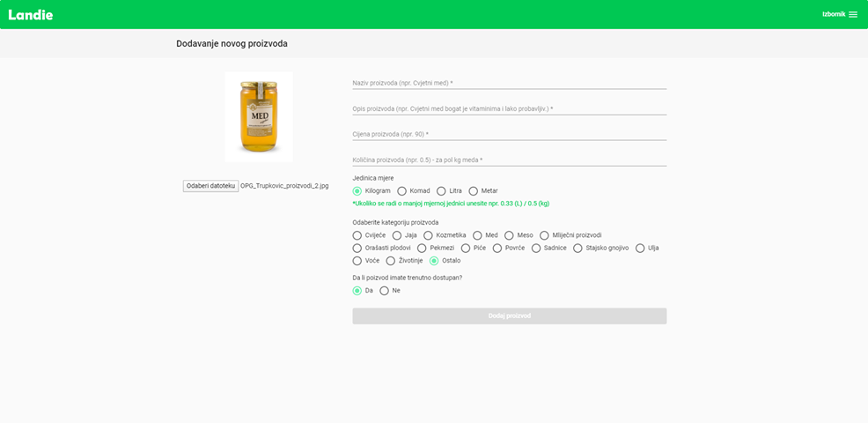Select the Ostalo category radio button
Image resolution: width=868 pixels, height=423 pixels.
pos(434,261)
